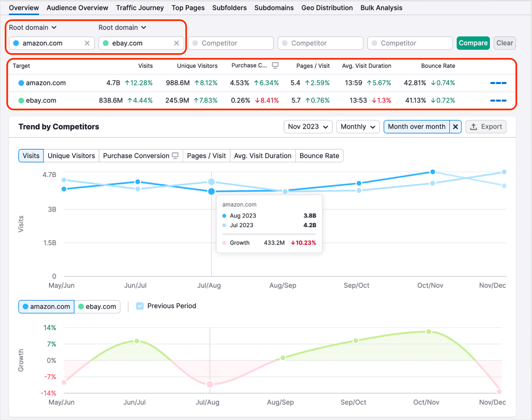This screenshot has height=420, width=532.
Task: Open the Nov 2023 date selector
Action: coord(308,127)
